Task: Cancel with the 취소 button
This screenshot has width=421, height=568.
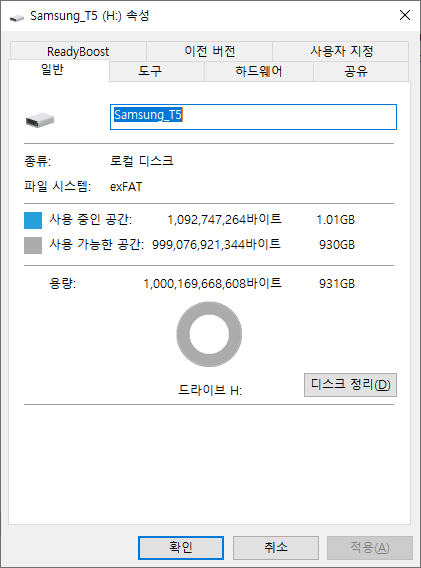Action: click(276, 548)
